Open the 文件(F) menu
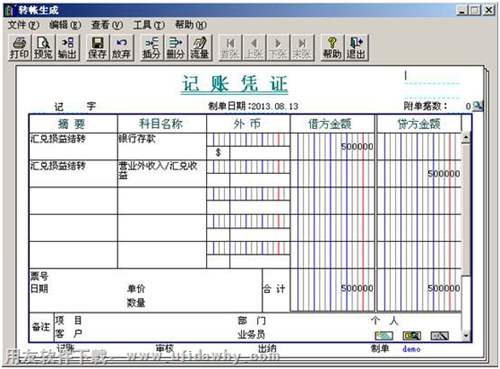This screenshot has height=369, width=500. pyautogui.click(x=23, y=25)
